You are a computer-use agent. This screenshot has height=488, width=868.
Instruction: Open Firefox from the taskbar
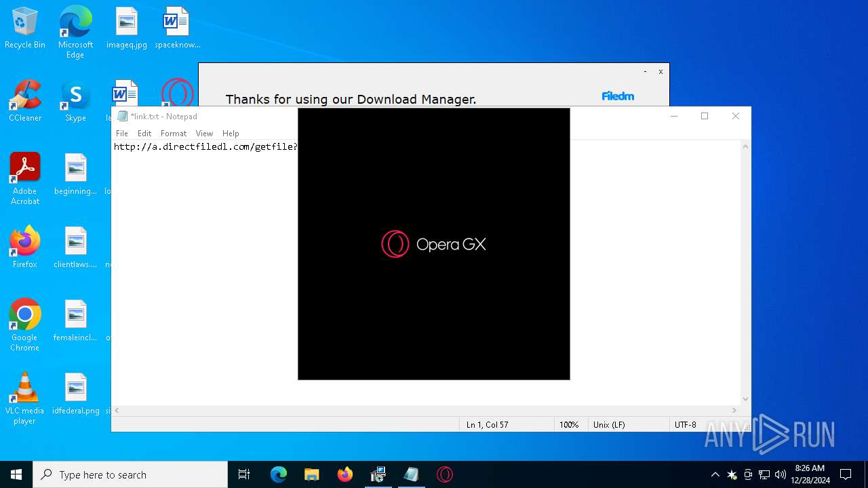344,474
